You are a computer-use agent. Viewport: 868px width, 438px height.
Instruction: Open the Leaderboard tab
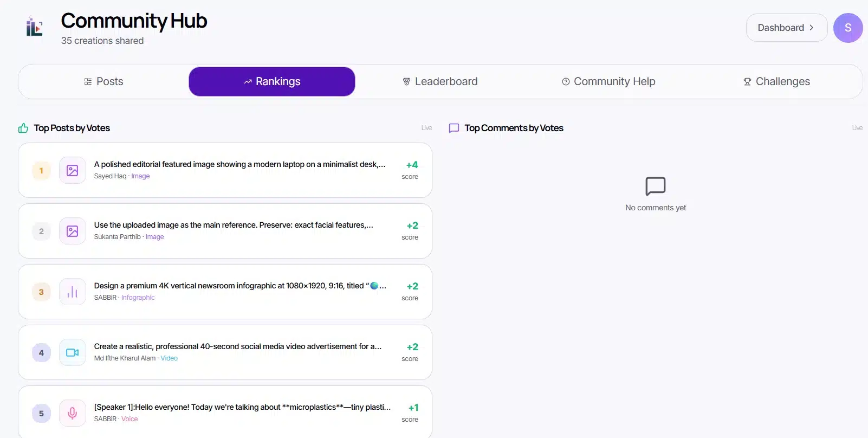pyautogui.click(x=440, y=81)
